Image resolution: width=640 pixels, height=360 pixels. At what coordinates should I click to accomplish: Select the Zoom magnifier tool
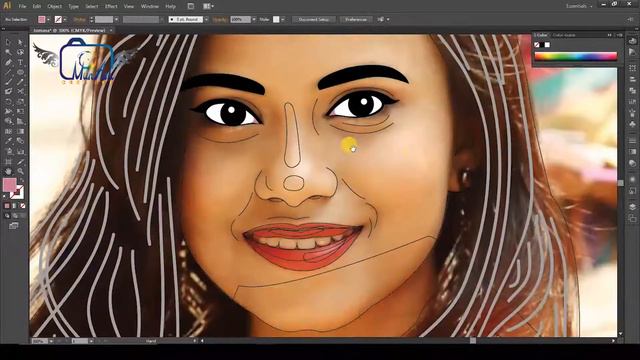20,171
